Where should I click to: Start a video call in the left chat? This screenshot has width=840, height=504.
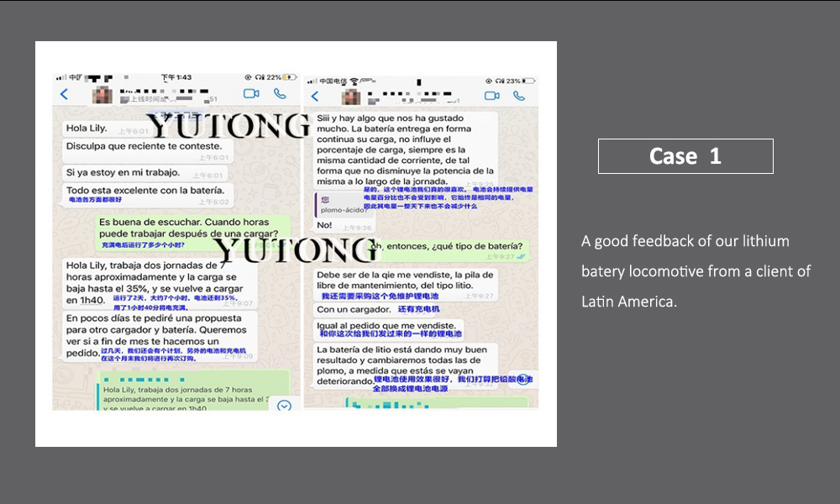pyautogui.click(x=251, y=94)
